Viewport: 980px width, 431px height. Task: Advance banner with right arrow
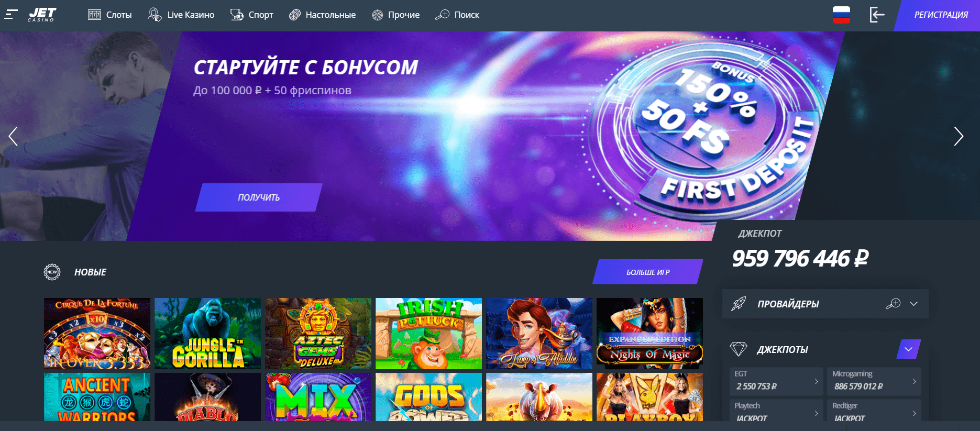(x=958, y=136)
